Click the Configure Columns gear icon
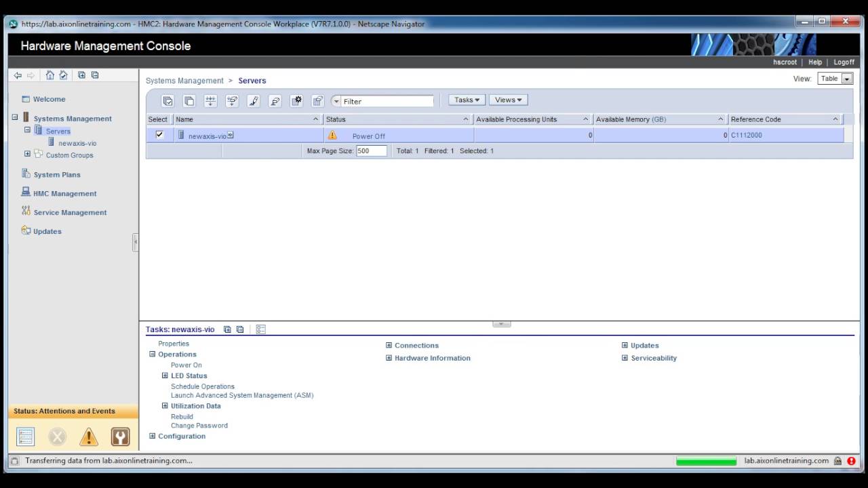 (296, 101)
